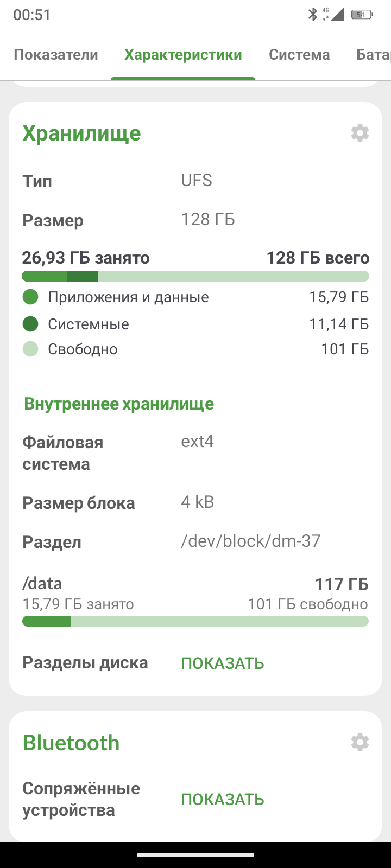The image size is (391, 868).
Task: Tap the /dev/block/dm-37 partition value
Action: point(251,541)
